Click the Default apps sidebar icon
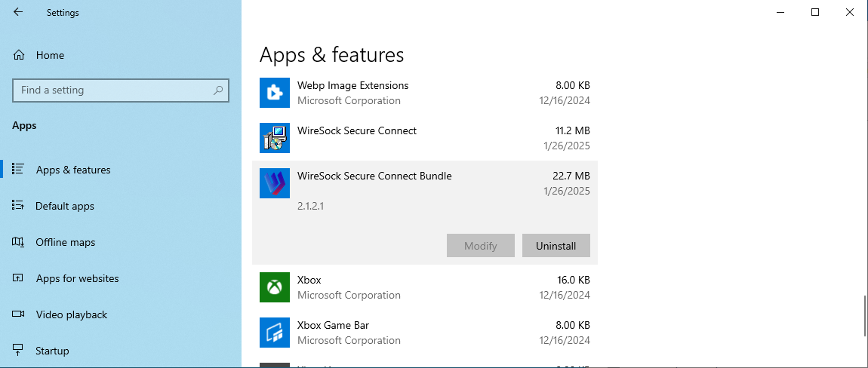 pyautogui.click(x=17, y=206)
